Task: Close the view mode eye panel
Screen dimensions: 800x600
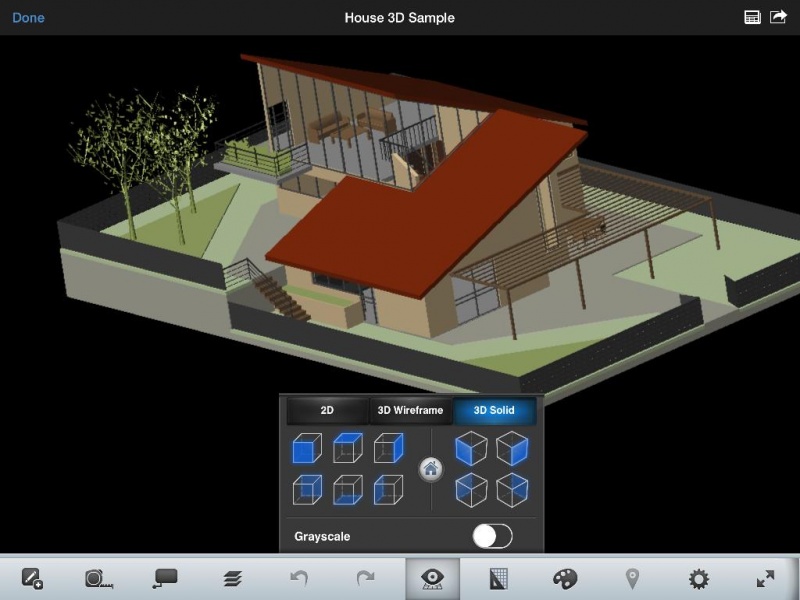Action: [x=432, y=579]
